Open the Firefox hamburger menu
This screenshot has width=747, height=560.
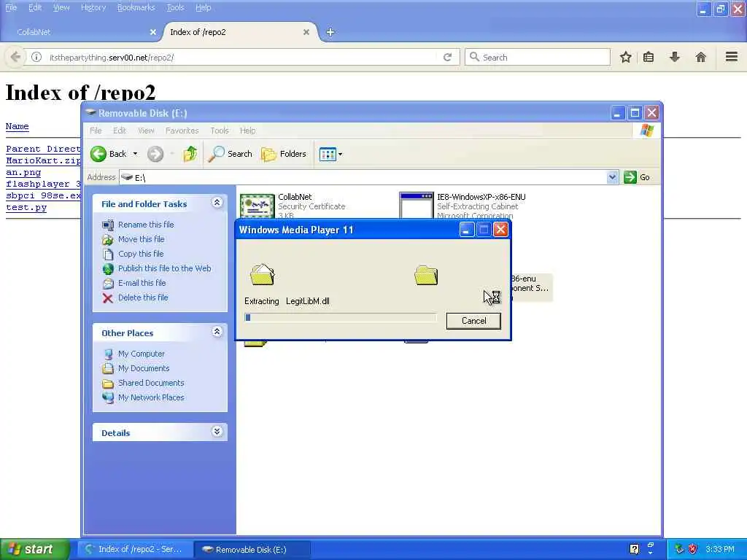tap(732, 57)
